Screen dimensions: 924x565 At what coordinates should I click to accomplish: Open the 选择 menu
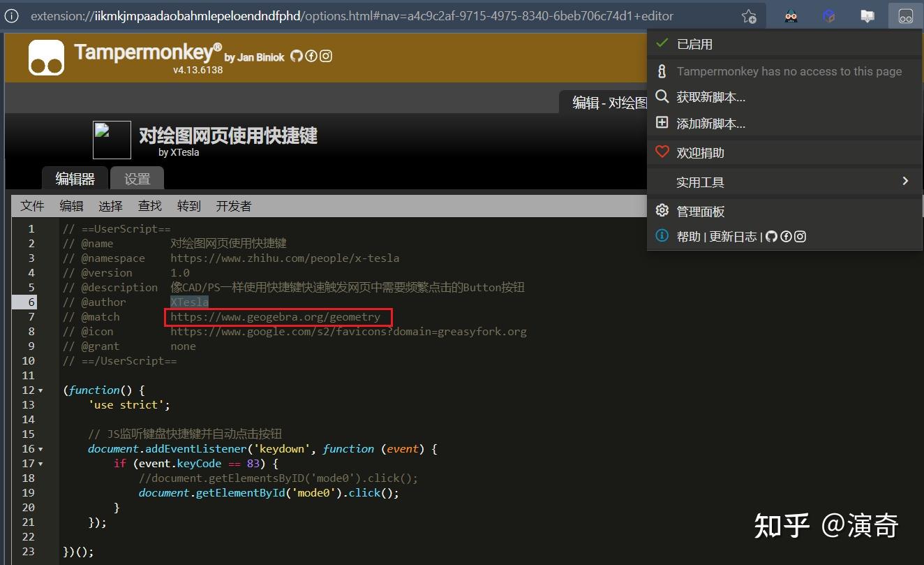(x=110, y=206)
